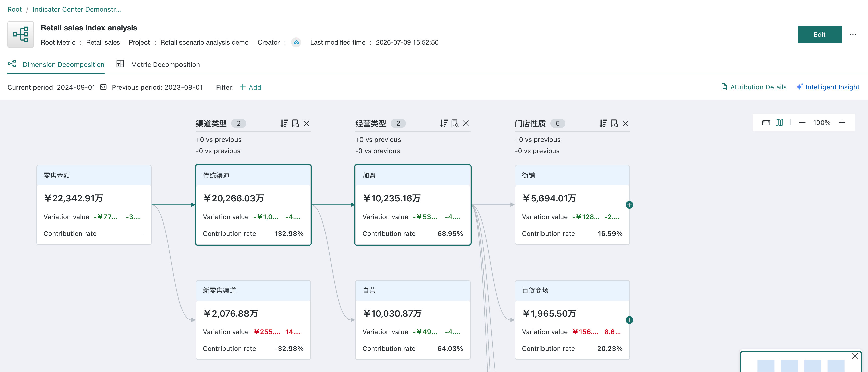
Task: Select the 新零售渠道 node card
Action: point(253,320)
